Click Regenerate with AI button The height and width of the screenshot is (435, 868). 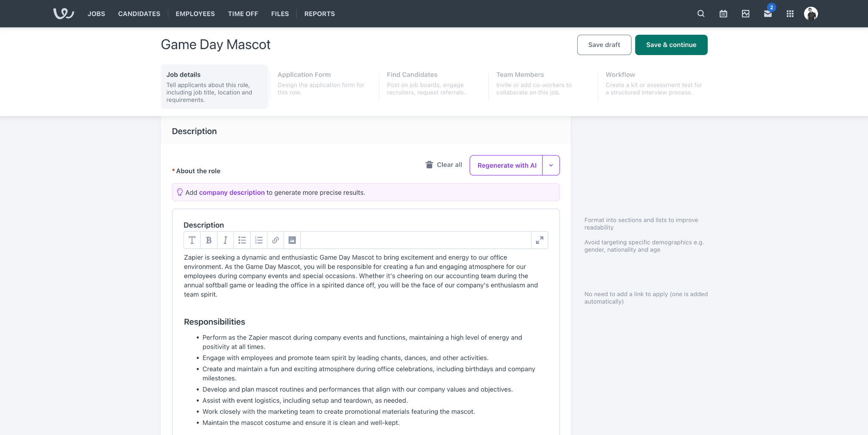(x=506, y=165)
